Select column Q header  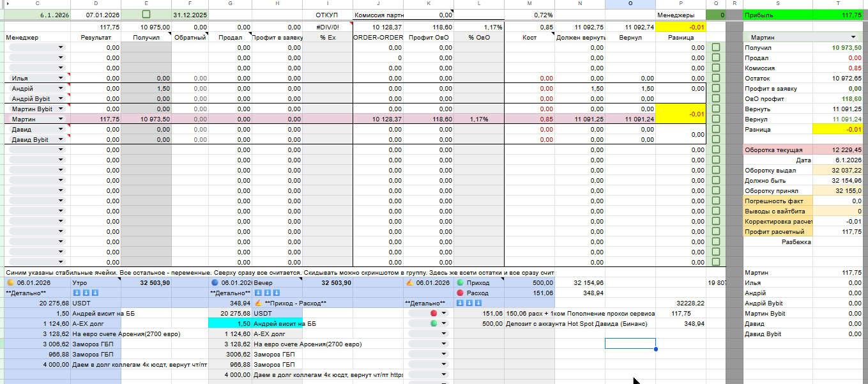coord(715,4)
